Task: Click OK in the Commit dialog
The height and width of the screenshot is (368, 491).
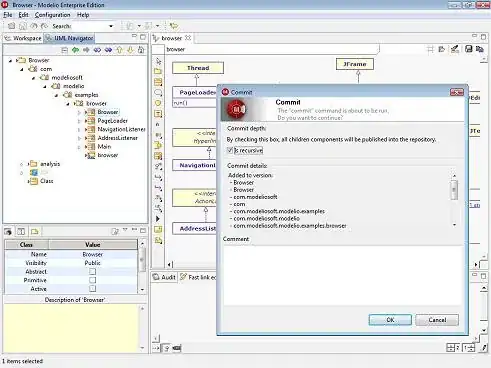Action: point(390,320)
